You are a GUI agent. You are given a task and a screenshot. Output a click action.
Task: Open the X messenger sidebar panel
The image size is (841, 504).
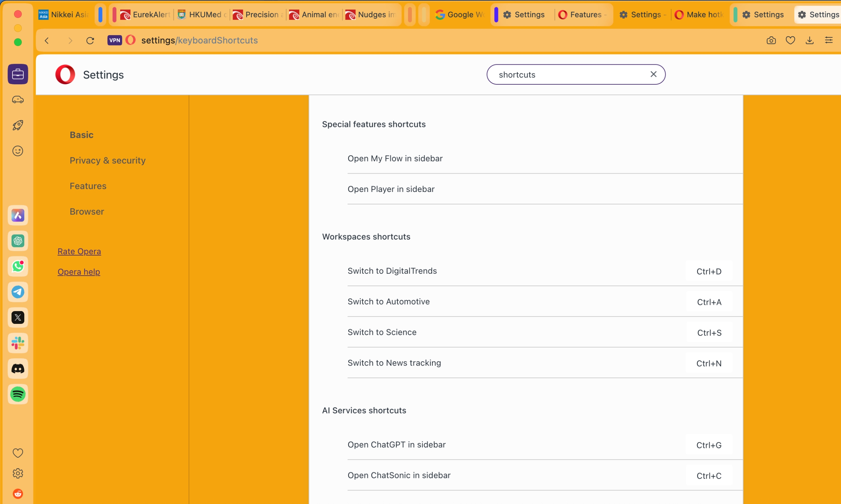[x=18, y=317]
